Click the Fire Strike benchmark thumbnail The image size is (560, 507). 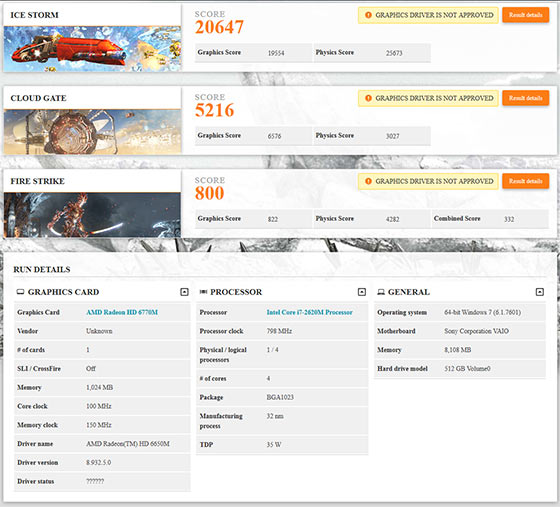92,215
